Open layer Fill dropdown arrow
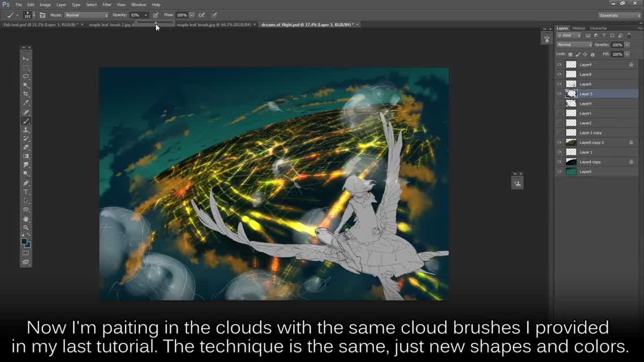 point(627,54)
